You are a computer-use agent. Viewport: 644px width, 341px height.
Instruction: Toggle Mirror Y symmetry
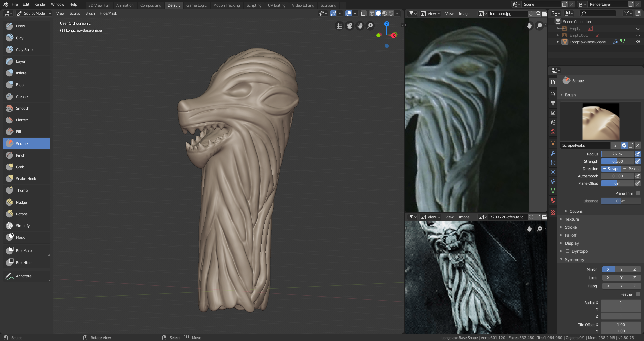pos(621,269)
